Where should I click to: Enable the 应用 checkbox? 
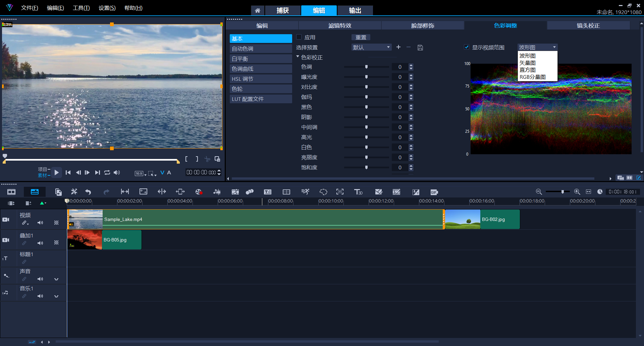click(299, 37)
